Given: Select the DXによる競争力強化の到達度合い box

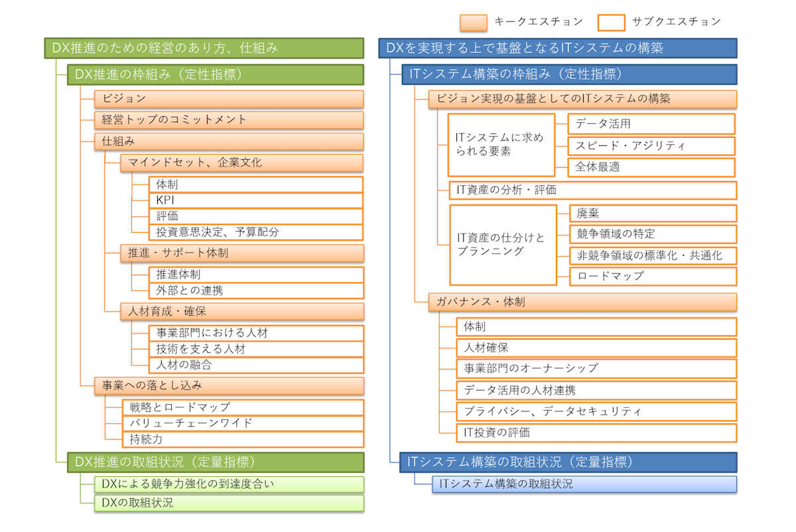Looking at the screenshot, I should (x=229, y=484).
